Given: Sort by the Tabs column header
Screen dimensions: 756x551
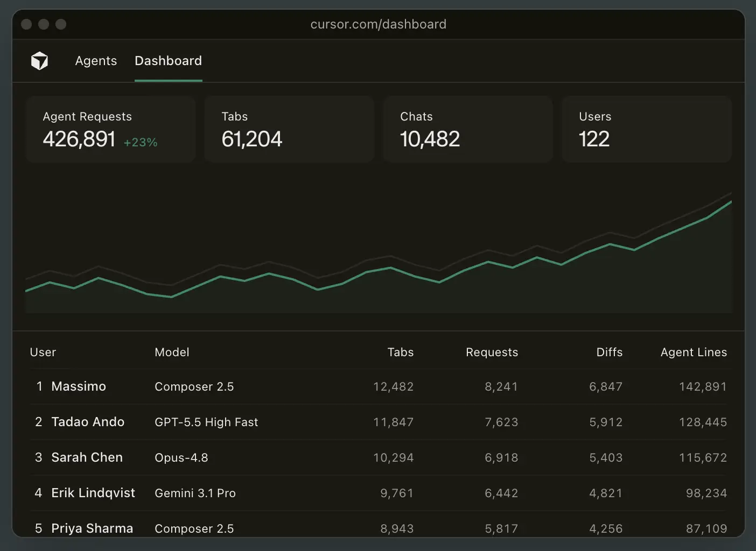Looking at the screenshot, I should tap(401, 352).
